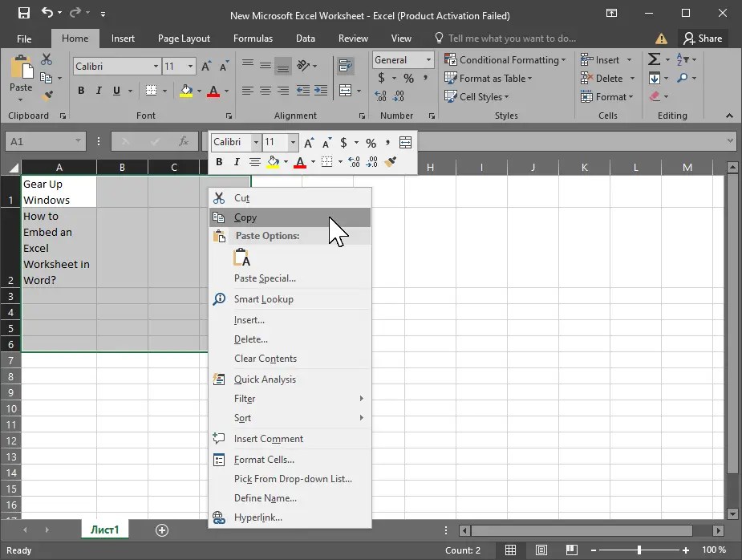
Task: Click the Format Painter icon
Action: point(47,95)
